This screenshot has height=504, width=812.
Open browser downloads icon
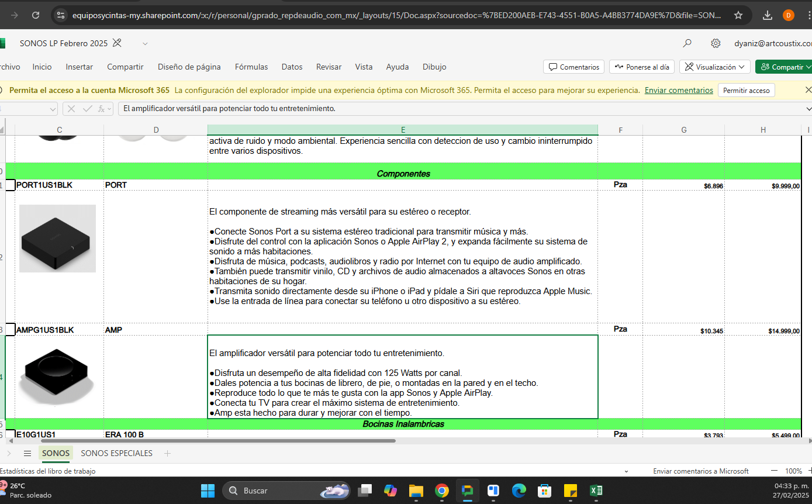pos(768,15)
